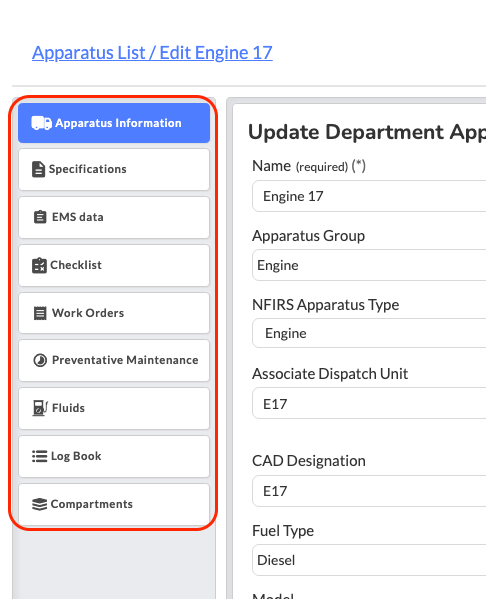Open the Fuel Type dropdown showing Diesel
486x599 pixels.
tap(369, 560)
